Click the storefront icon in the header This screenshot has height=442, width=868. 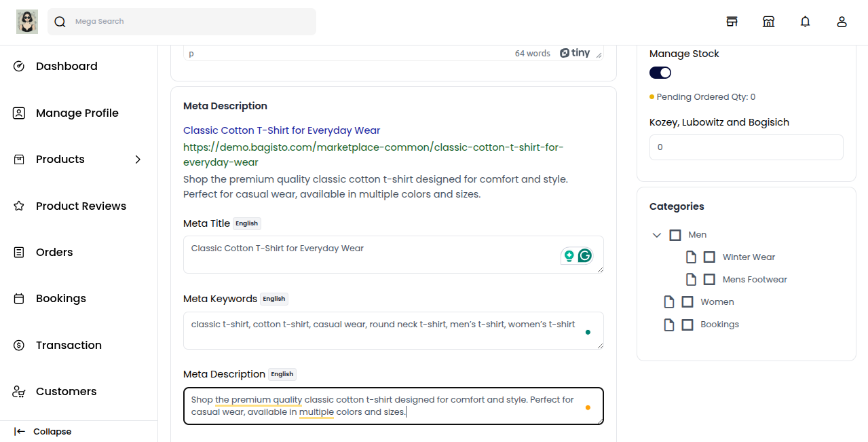point(732,21)
